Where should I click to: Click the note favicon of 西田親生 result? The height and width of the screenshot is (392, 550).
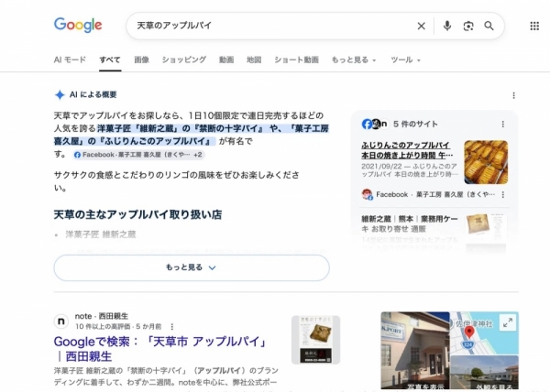61,321
